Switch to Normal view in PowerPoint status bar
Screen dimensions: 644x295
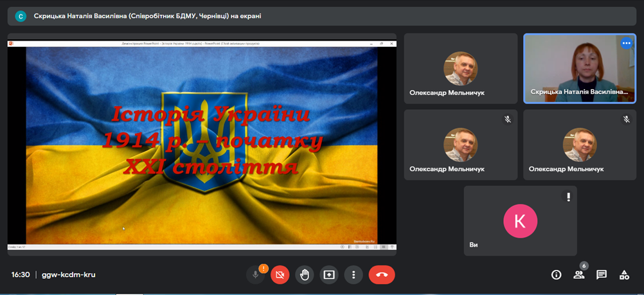coord(367,247)
